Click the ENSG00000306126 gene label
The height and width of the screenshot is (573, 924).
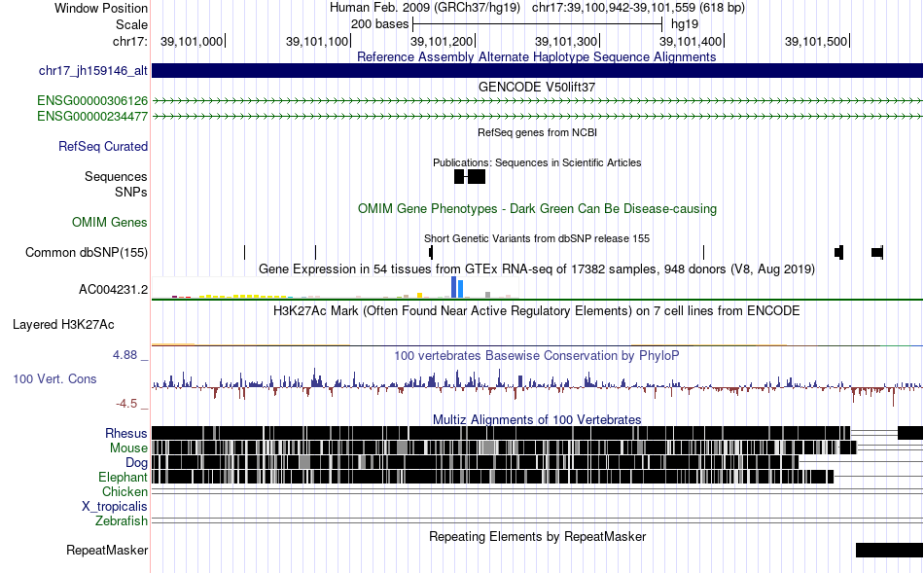click(x=92, y=101)
